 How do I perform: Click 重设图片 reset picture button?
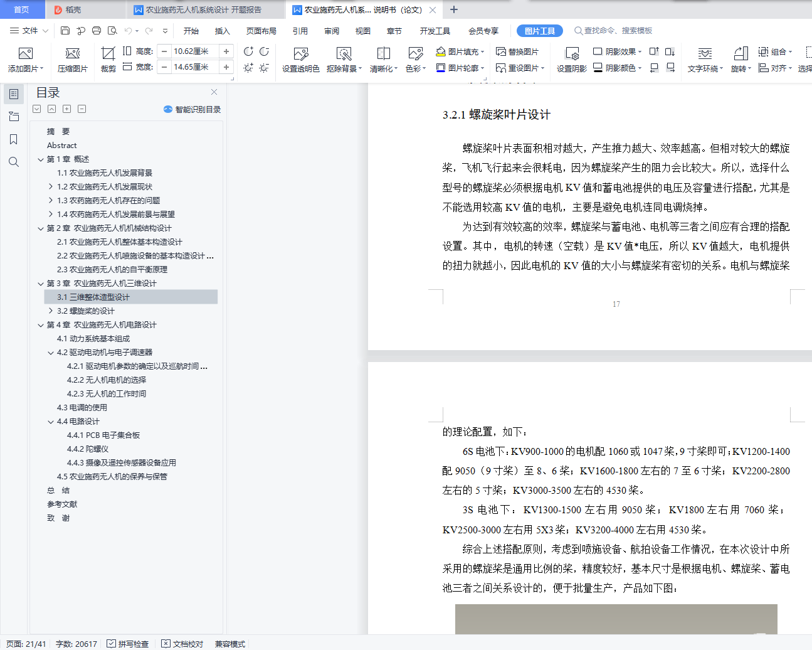point(520,67)
